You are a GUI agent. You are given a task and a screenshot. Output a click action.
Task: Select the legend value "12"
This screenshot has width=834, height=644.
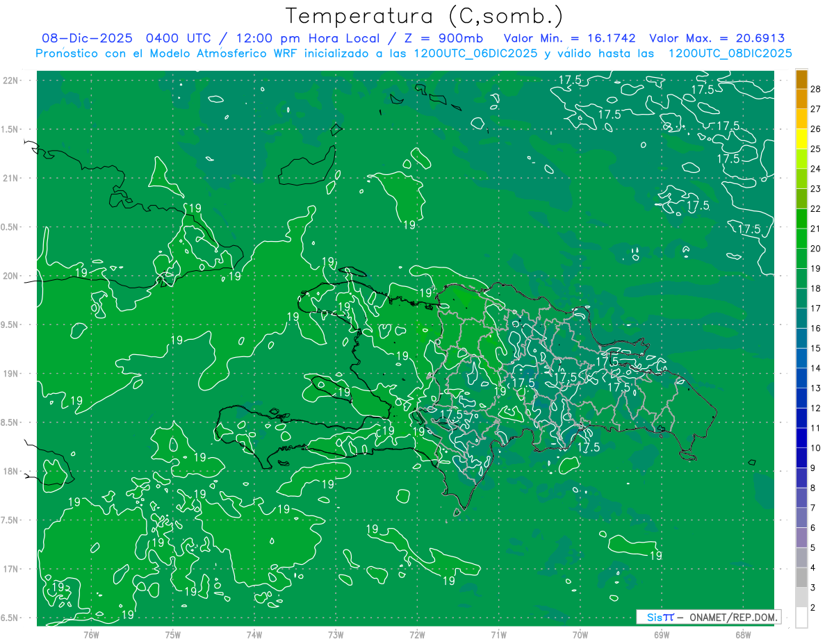(x=816, y=408)
